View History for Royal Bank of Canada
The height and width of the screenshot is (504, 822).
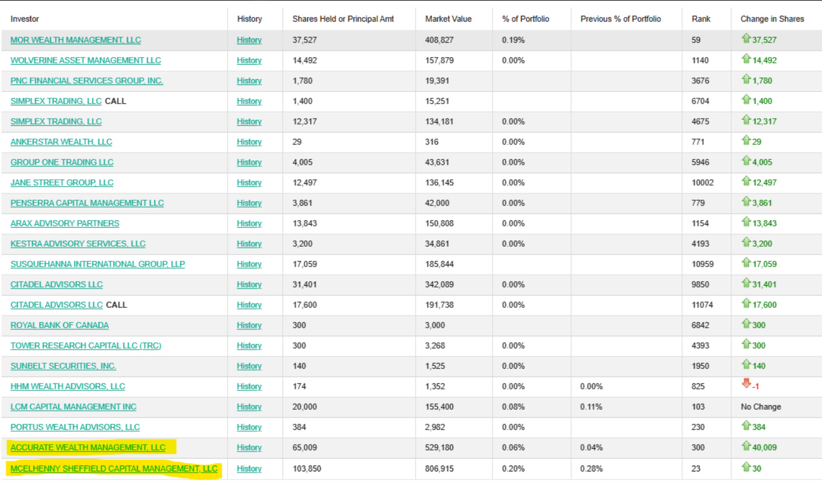coord(249,325)
